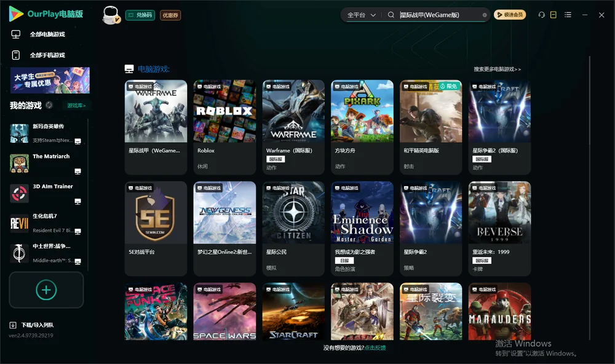Click the PC icon beside 中土世界:战争
The height and width of the screenshot is (364, 615).
click(77, 262)
